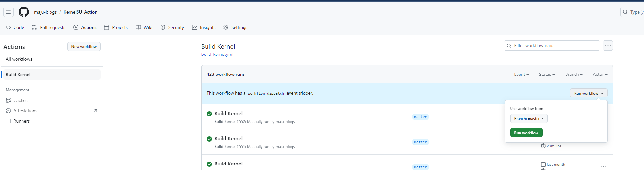The image size is (644, 170).
Task: Expand the Actor filter dropdown
Action: pos(600,74)
